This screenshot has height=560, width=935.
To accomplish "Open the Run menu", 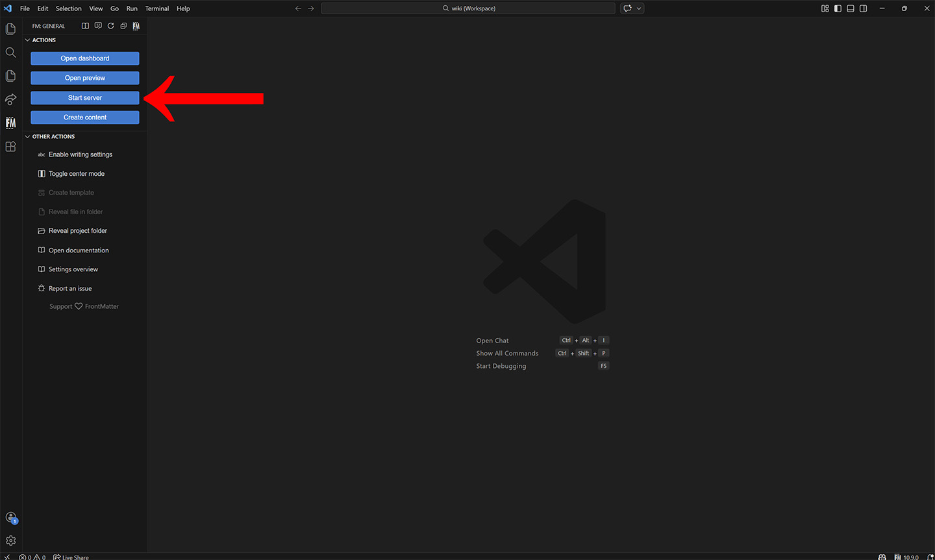I will coord(132,8).
